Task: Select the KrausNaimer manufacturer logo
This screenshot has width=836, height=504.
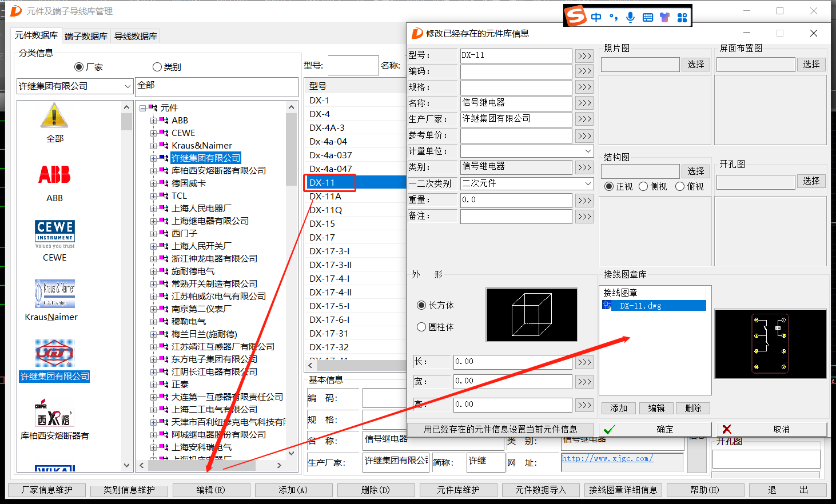Action: point(55,294)
